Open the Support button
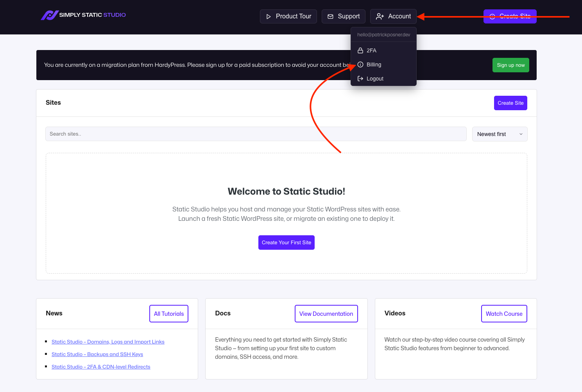This screenshot has width=582, height=392. click(x=344, y=16)
